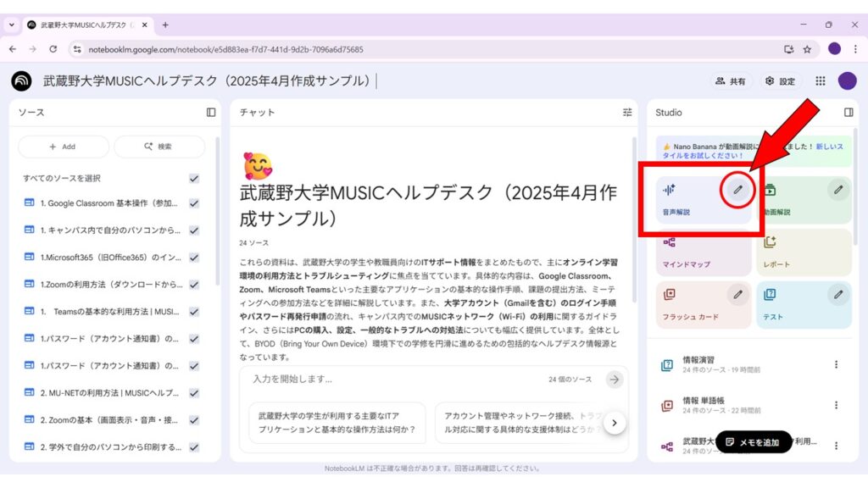Screen dimensions: 868x488
Task: Open the 設定 menu
Action: tap(780, 81)
